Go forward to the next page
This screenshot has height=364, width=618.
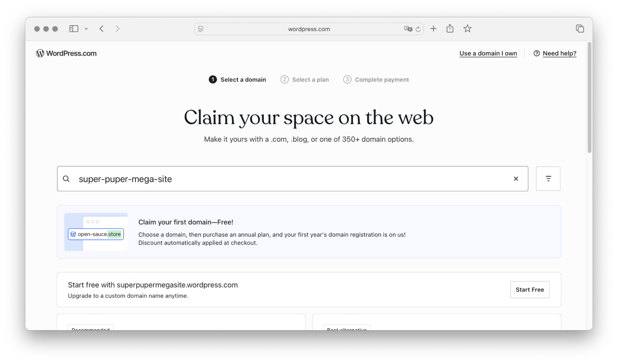pyautogui.click(x=117, y=29)
